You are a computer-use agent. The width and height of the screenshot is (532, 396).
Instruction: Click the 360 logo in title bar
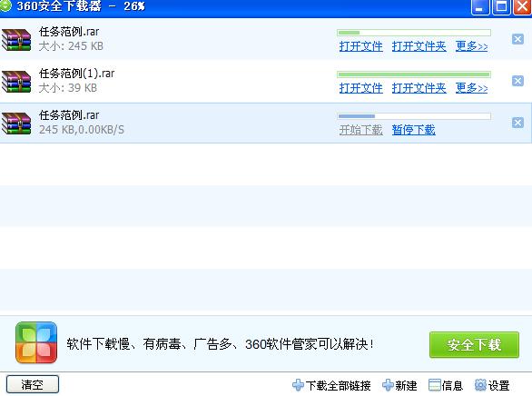point(5,5)
